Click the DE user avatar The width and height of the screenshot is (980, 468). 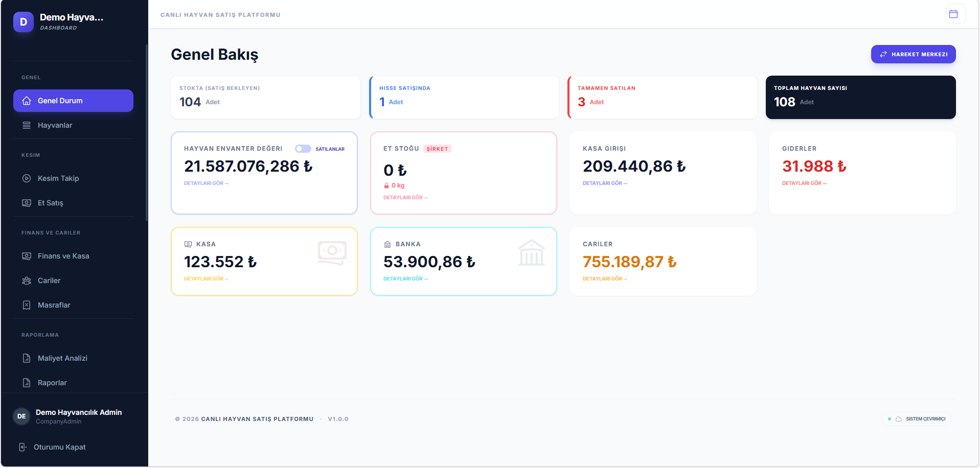(x=21, y=416)
